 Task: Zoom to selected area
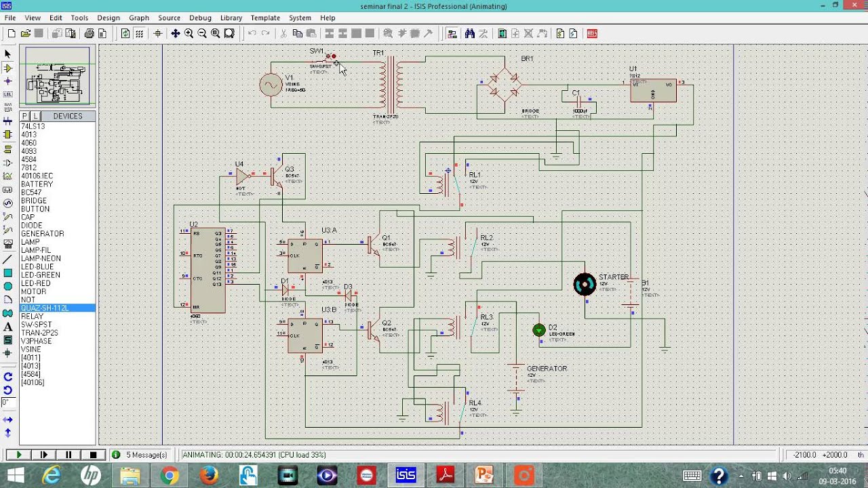point(229,33)
